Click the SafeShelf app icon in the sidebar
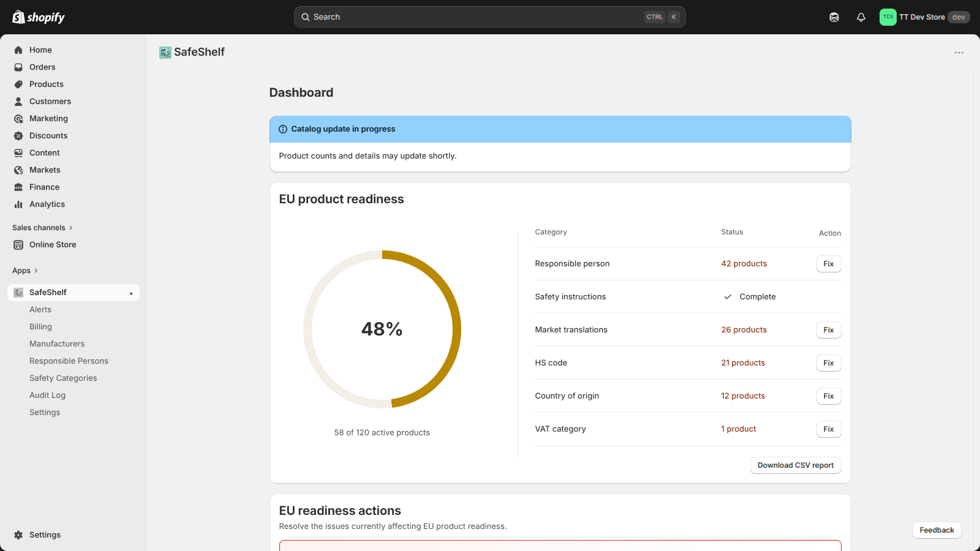Image resolution: width=980 pixels, height=551 pixels. tap(18, 293)
